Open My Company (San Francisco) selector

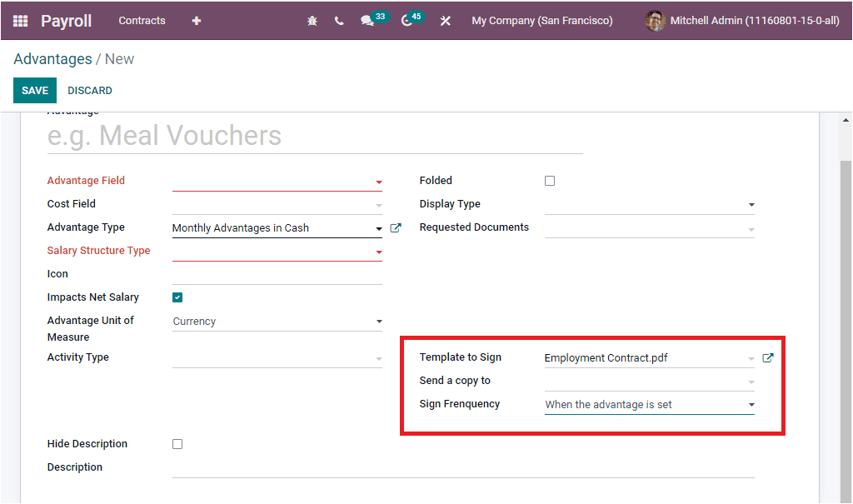click(x=542, y=20)
